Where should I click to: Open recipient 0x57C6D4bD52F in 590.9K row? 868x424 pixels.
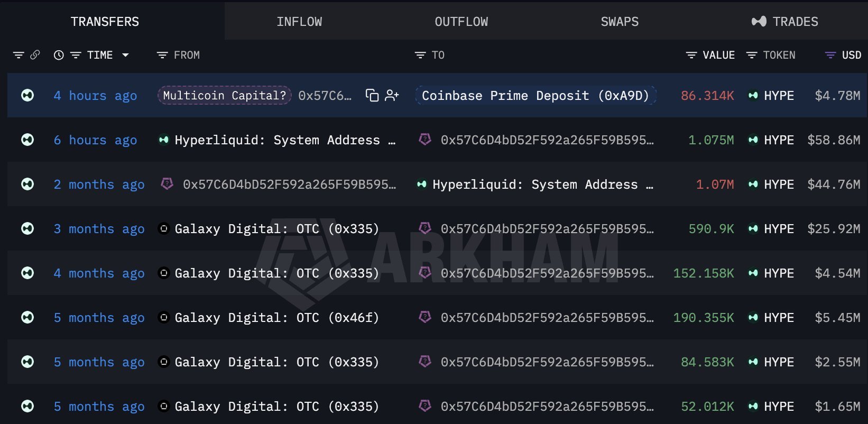547,229
